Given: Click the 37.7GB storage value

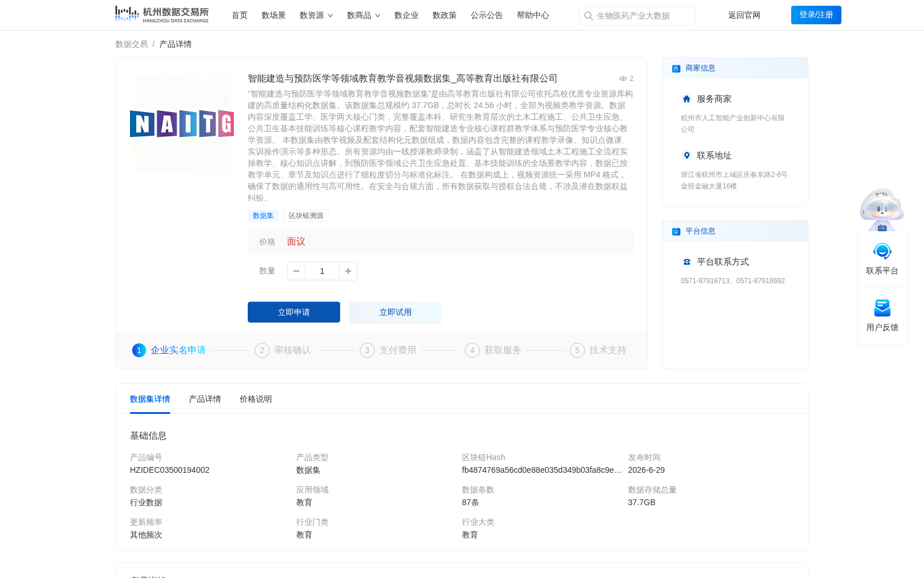Looking at the screenshot, I should pyautogui.click(x=642, y=502).
